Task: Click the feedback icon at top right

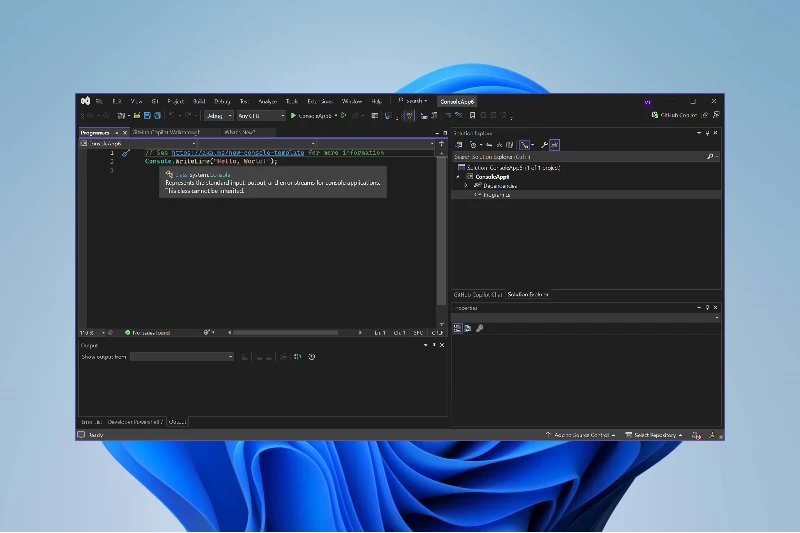Action: [x=716, y=115]
